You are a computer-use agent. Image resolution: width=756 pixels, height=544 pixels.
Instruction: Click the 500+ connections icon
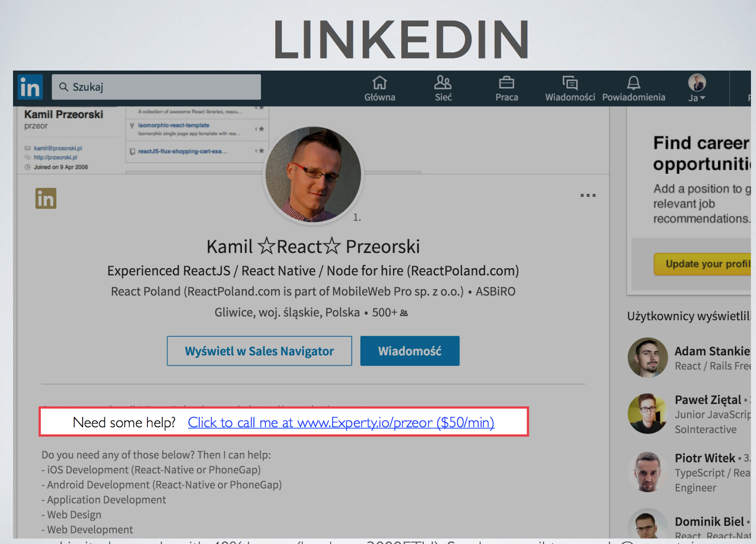404,313
